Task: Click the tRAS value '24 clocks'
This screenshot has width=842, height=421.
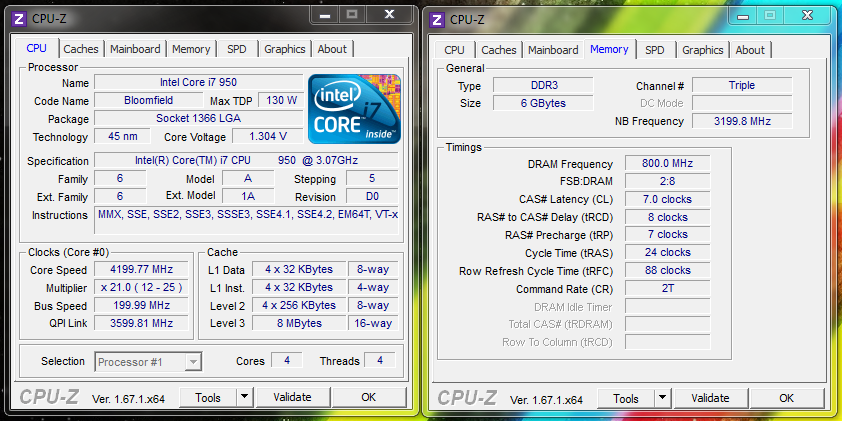Action: (x=667, y=252)
